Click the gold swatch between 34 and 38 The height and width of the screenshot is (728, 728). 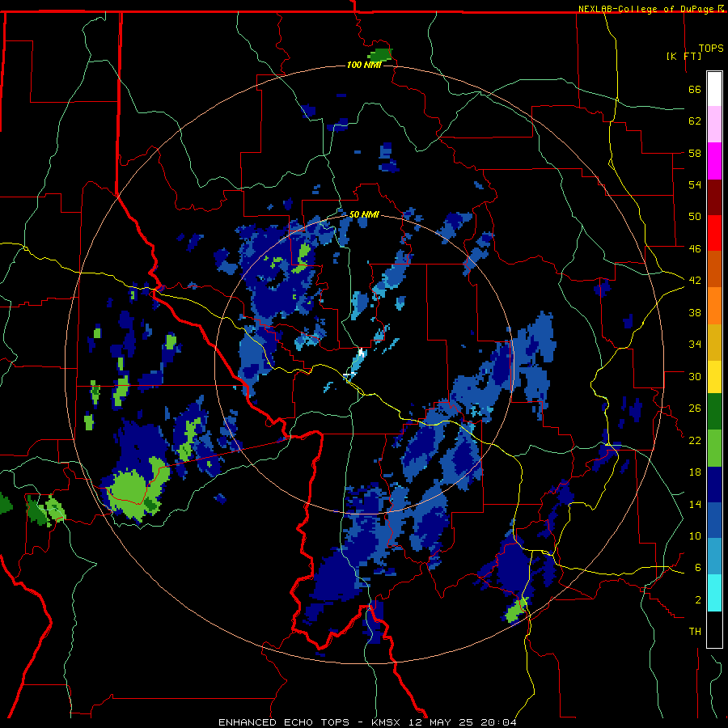pos(714,341)
